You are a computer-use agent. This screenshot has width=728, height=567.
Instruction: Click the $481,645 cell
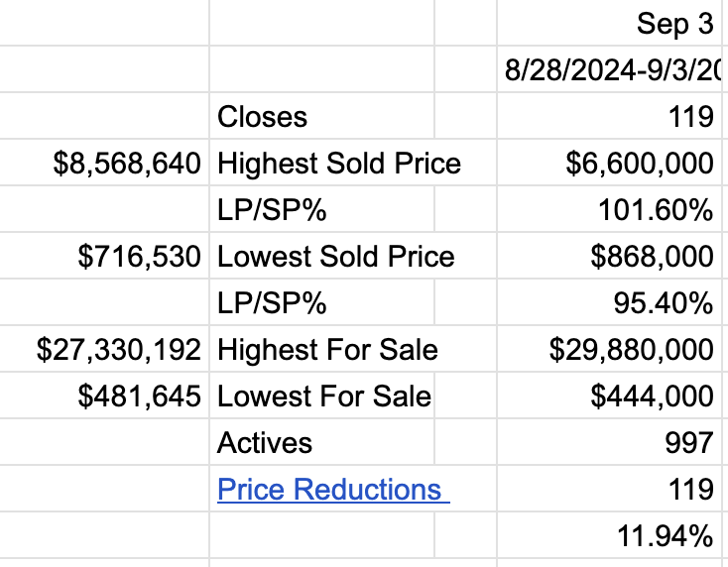139,397
